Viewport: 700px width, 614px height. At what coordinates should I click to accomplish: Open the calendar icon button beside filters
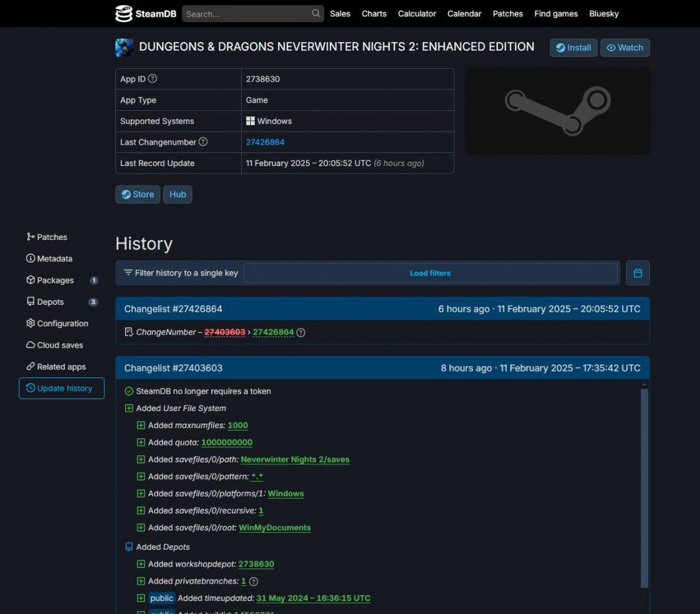pos(638,273)
